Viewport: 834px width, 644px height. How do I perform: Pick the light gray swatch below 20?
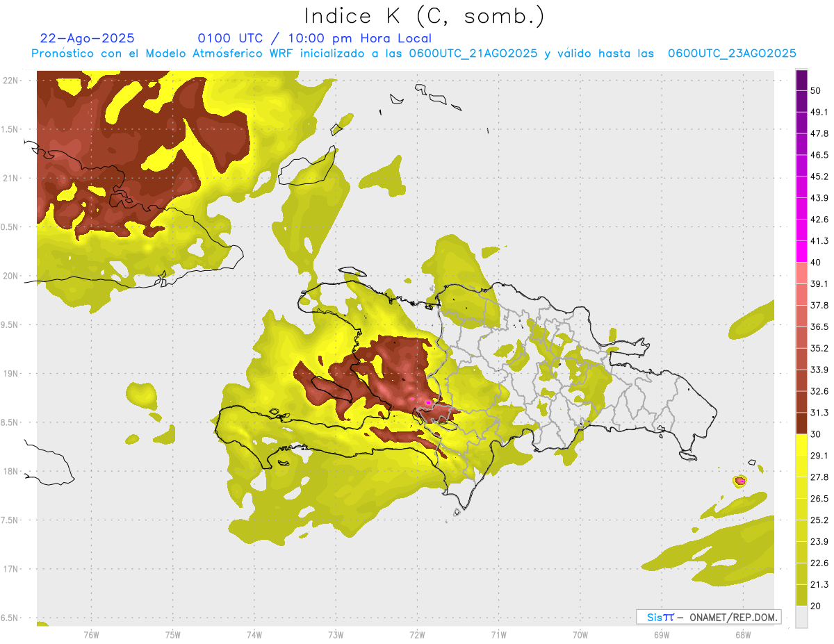pyautogui.click(x=801, y=616)
